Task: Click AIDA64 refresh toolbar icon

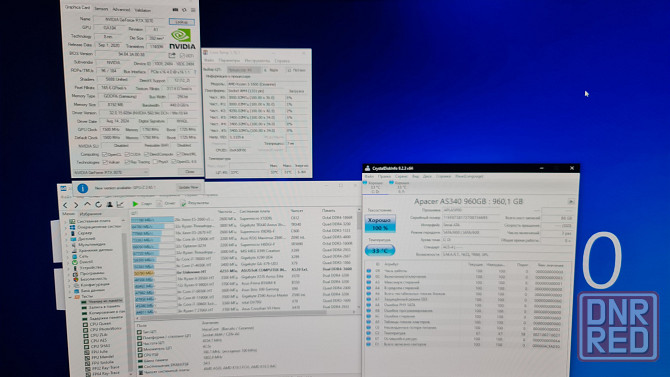Action: coord(98,205)
